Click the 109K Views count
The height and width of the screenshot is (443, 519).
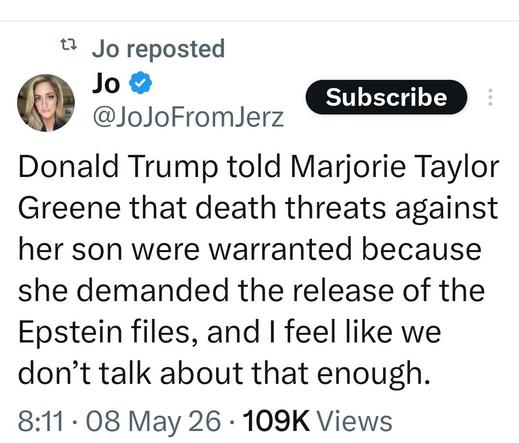(x=317, y=421)
